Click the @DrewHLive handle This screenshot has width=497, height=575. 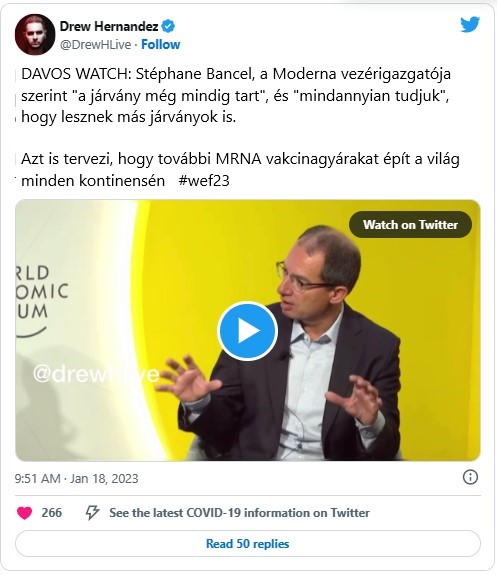[x=95, y=44]
